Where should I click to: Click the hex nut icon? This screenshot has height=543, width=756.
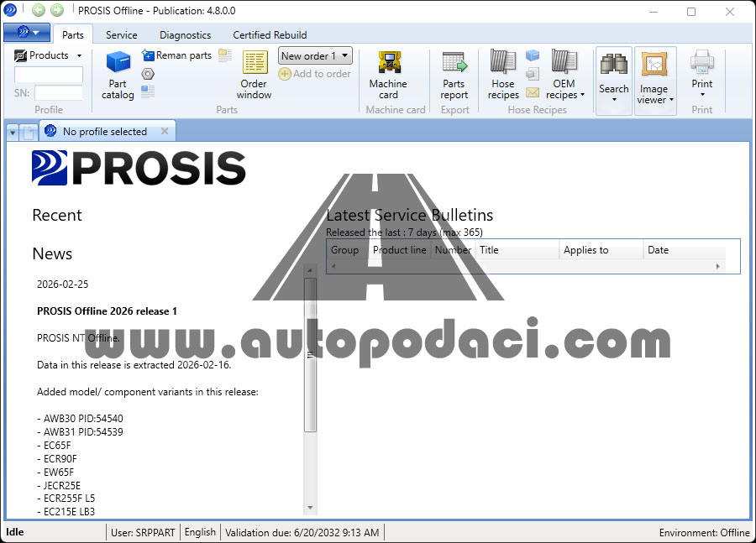point(148,74)
